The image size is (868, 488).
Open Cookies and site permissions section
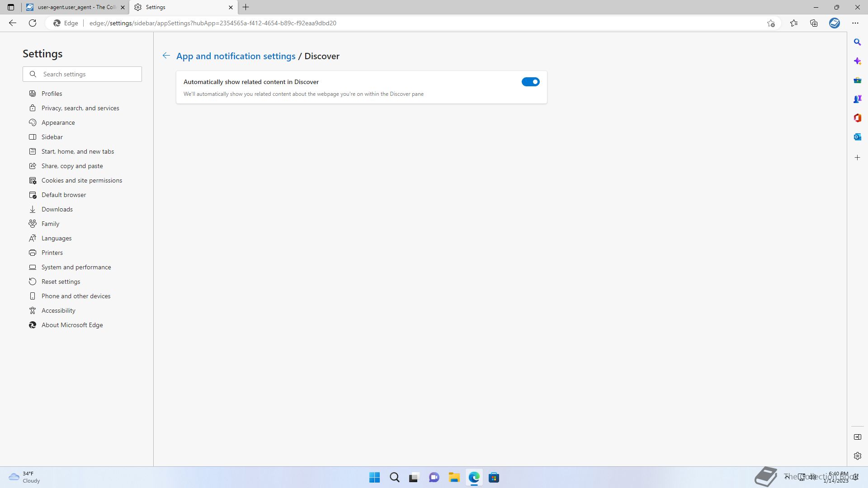(81, 180)
